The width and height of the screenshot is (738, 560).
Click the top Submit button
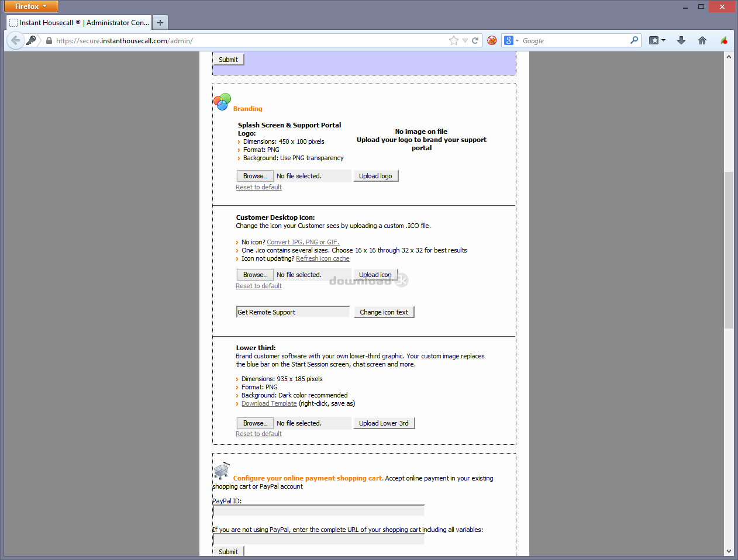click(x=228, y=60)
